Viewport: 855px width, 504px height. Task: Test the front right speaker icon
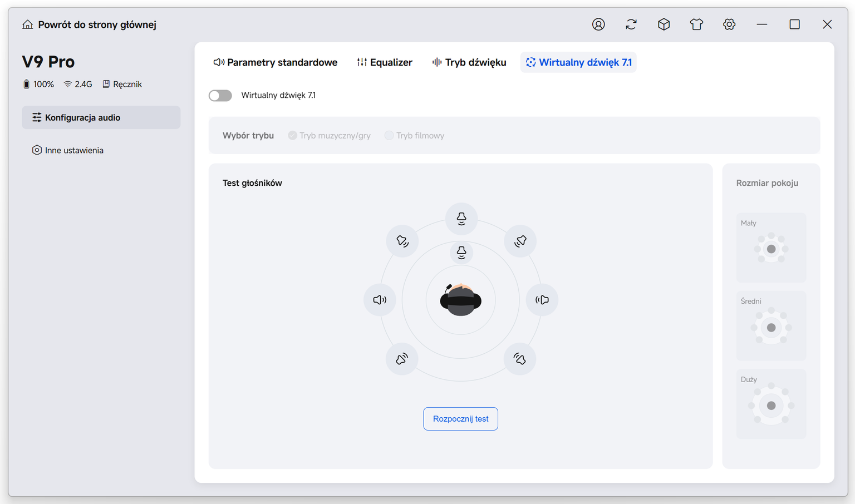point(520,241)
